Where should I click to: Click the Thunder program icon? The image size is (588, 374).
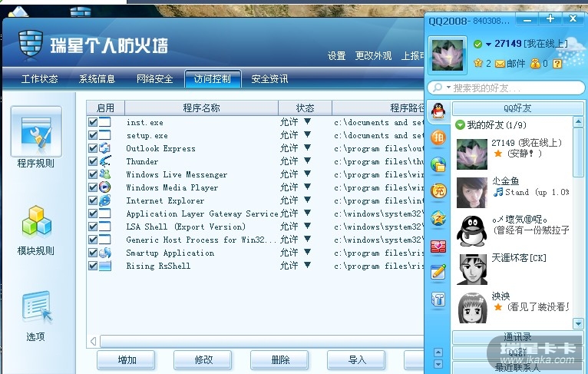click(x=104, y=161)
